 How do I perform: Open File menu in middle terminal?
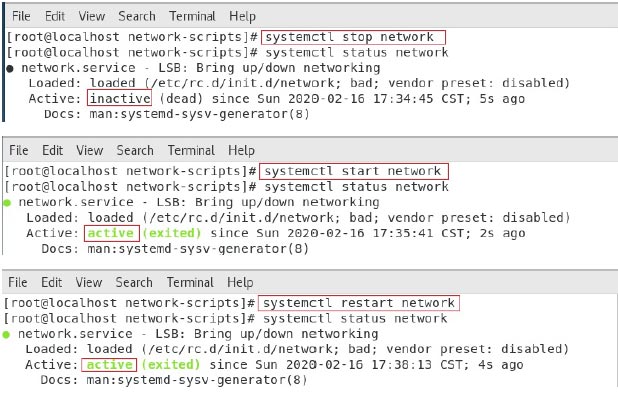point(19,150)
